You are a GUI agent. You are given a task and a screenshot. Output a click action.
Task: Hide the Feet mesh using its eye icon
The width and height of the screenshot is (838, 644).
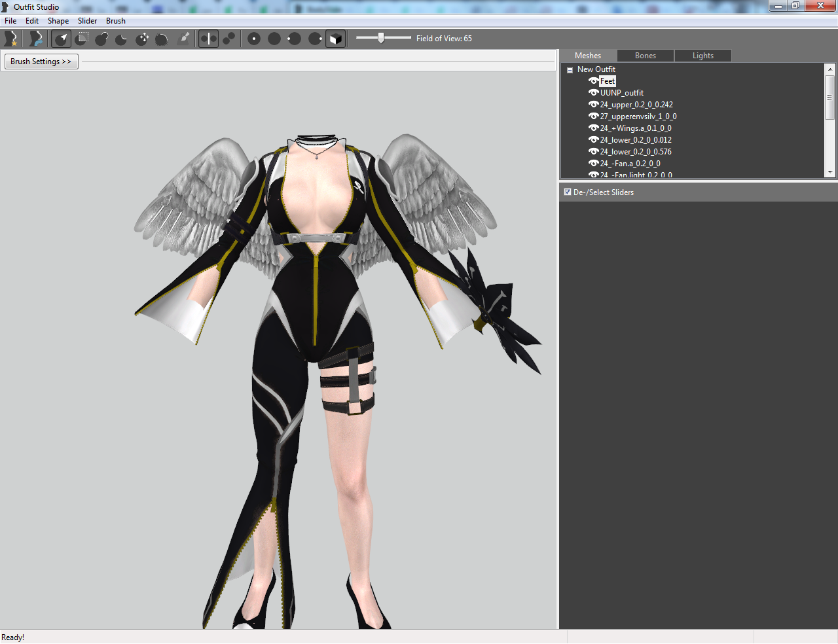pyautogui.click(x=593, y=81)
